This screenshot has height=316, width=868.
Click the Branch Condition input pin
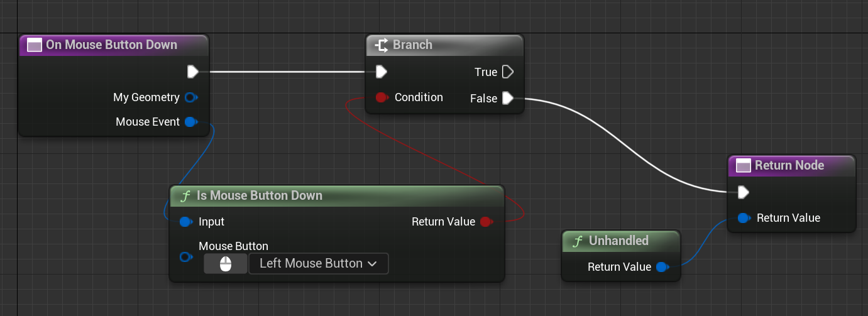(x=381, y=97)
